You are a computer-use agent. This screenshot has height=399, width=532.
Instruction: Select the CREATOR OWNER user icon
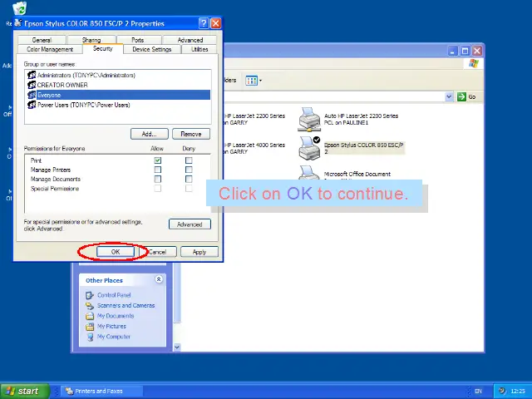(x=32, y=85)
